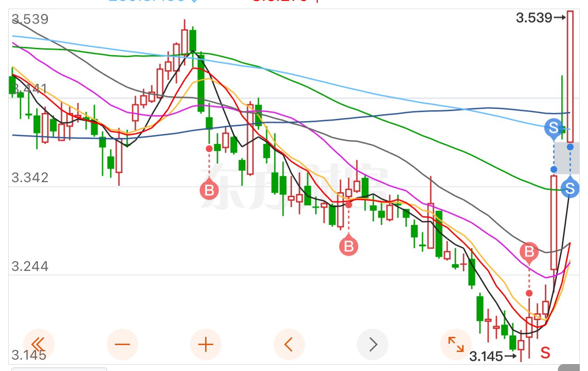Zoom out chart with minus button
Viewport: 588px width, 371px height.
122,344
